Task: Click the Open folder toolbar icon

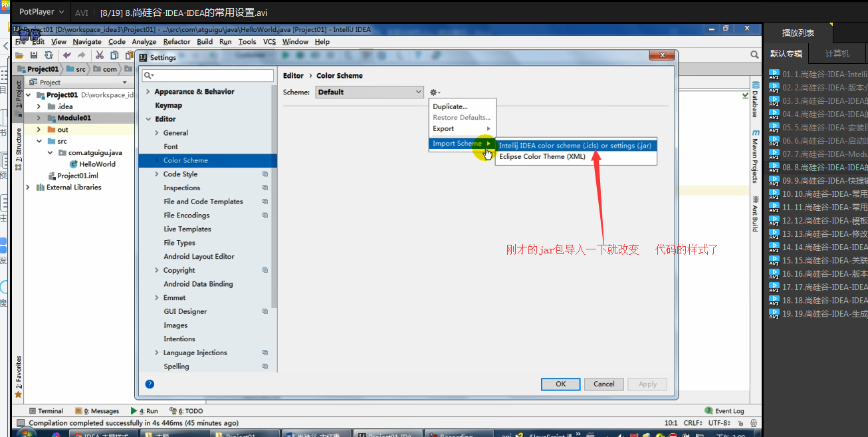Action: pyautogui.click(x=19, y=55)
